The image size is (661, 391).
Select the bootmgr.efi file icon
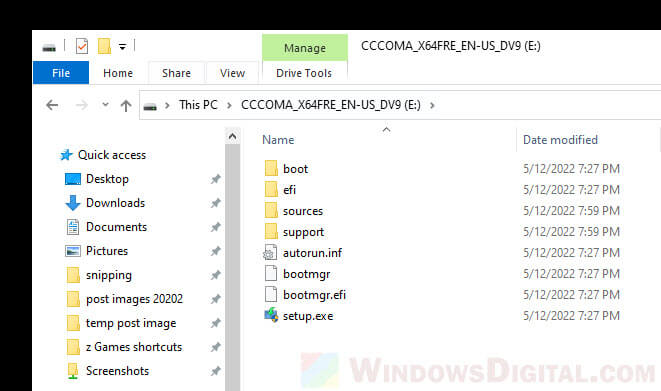[271, 295]
